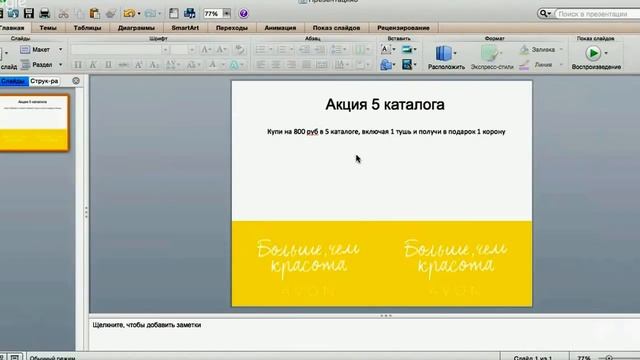Screen dimensions: 640x360
Task: Click the Insert Media icon
Action: (407, 64)
